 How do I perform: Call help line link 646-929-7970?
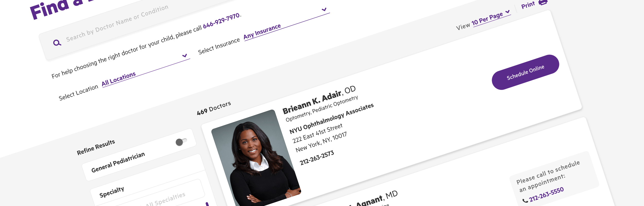pyautogui.click(x=222, y=21)
